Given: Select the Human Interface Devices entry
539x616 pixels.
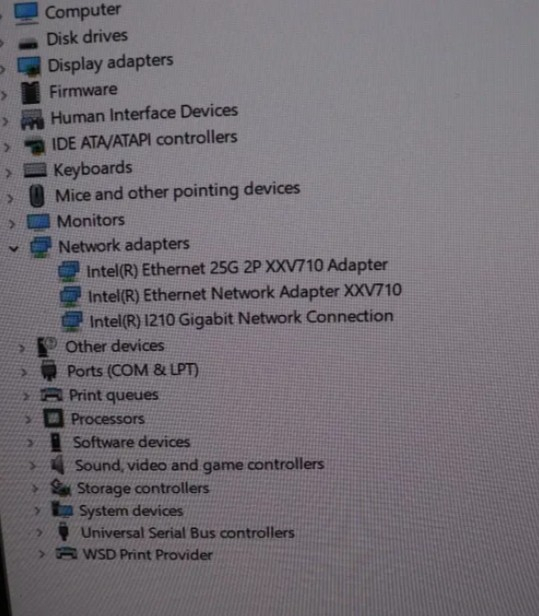Looking at the screenshot, I should 144,114.
